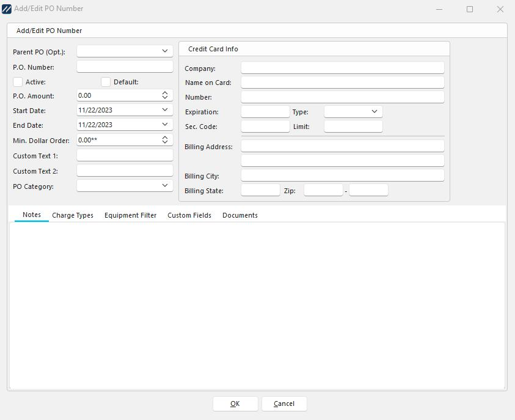Click the Cancel button
Image resolution: width=515 pixels, height=420 pixels.
tap(284, 403)
